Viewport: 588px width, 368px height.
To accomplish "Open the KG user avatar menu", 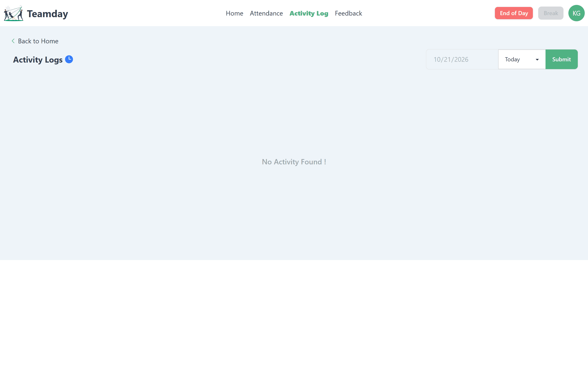I will pos(576,13).
